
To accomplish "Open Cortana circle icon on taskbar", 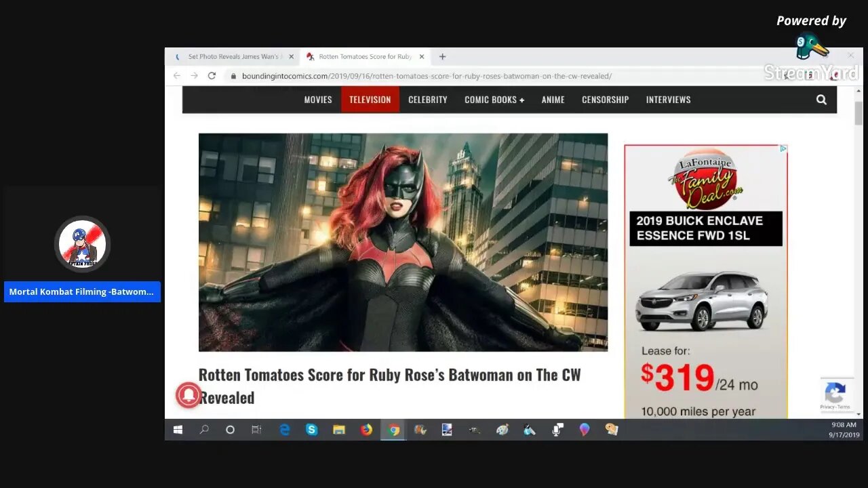I will tap(230, 430).
